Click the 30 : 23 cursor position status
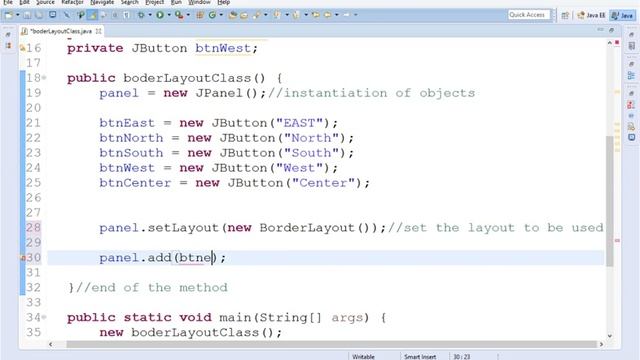The image size is (640, 360). [x=462, y=357]
